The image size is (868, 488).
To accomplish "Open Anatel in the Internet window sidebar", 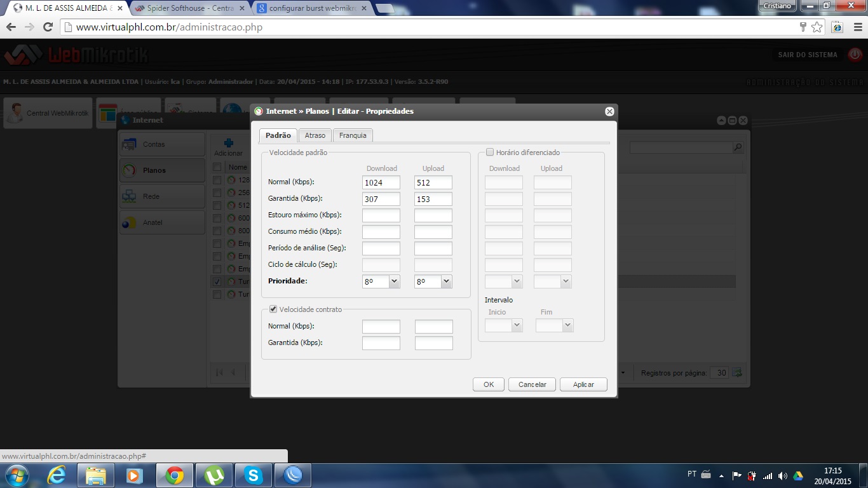I will [x=162, y=222].
